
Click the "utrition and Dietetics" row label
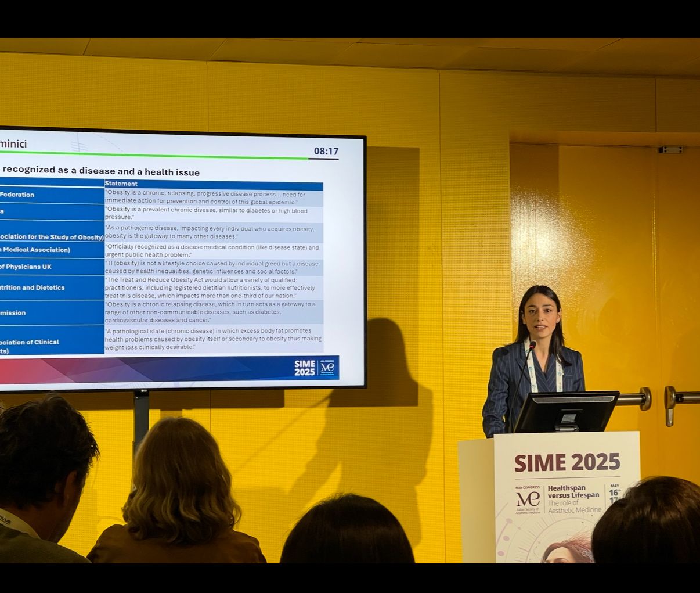coord(33,287)
